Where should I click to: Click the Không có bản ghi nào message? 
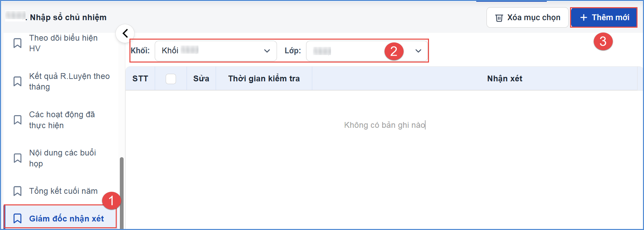384,125
